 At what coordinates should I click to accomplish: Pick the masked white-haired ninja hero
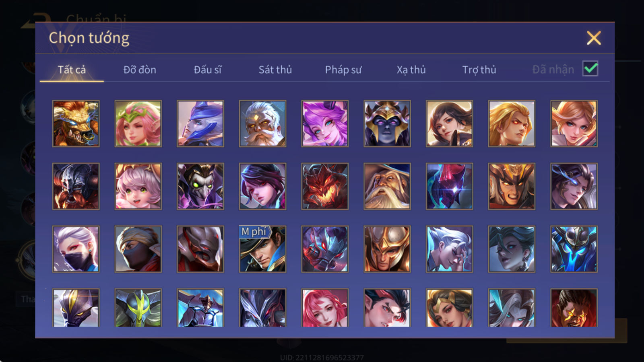(76, 249)
